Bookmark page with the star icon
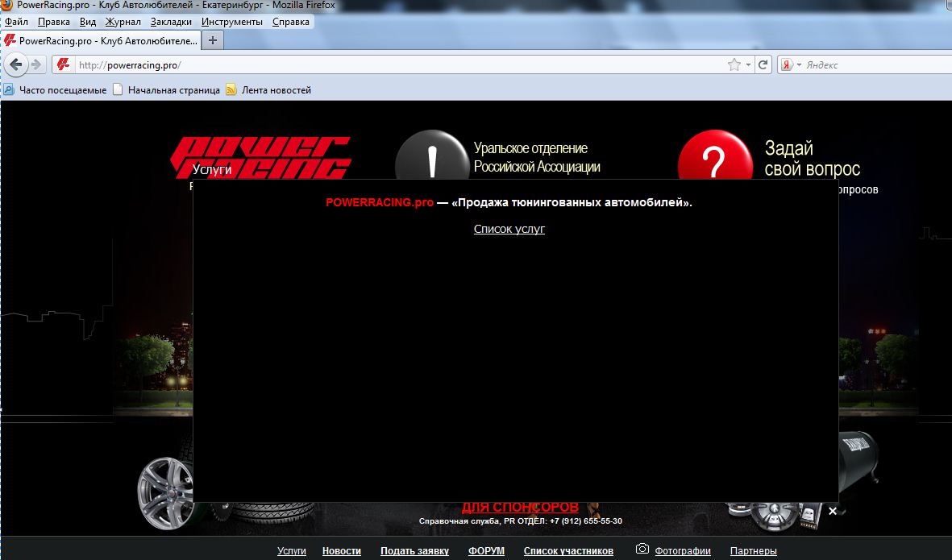This screenshot has height=560, width=952. tap(734, 64)
